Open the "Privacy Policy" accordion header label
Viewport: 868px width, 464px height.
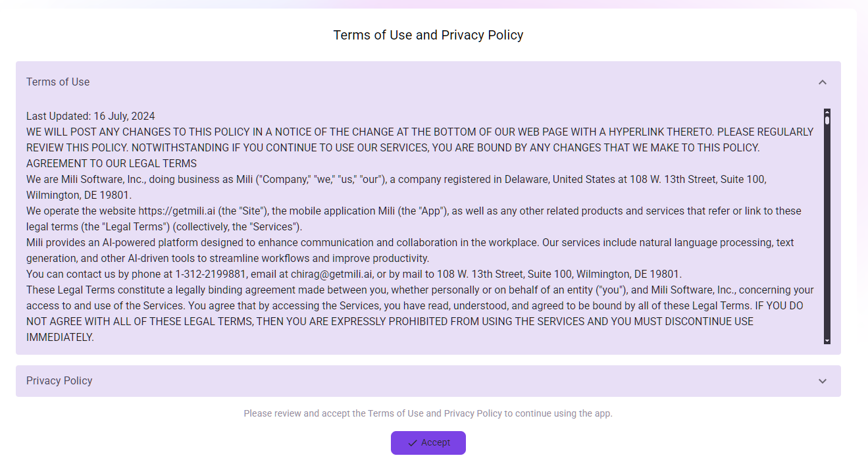(59, 381)
